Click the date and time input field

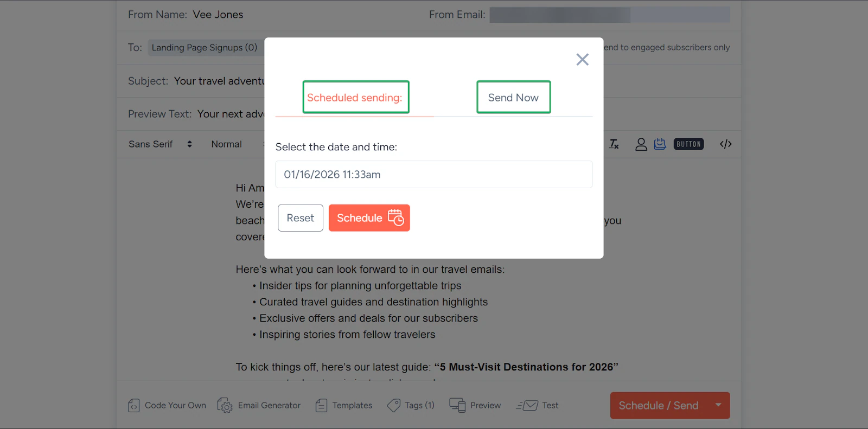tap(433, 175)
